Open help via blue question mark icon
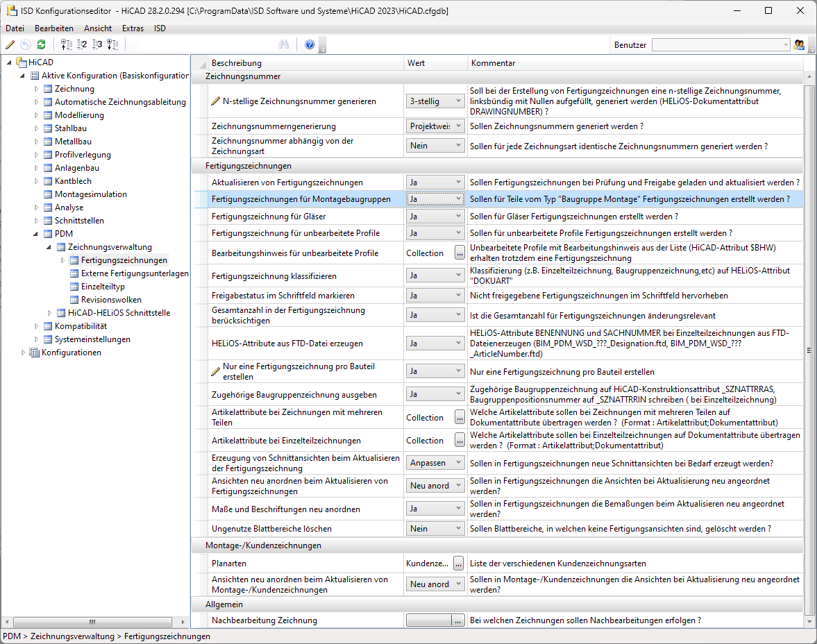 (310, 45)
